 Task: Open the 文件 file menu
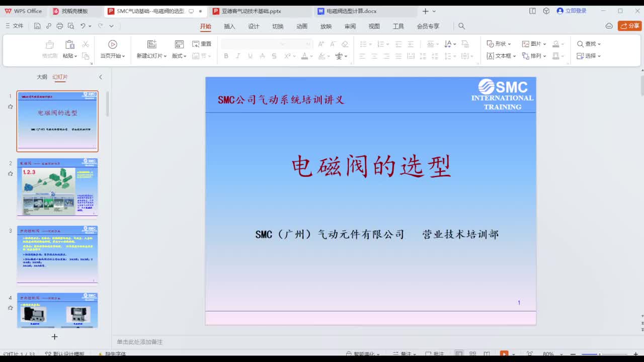14,26
